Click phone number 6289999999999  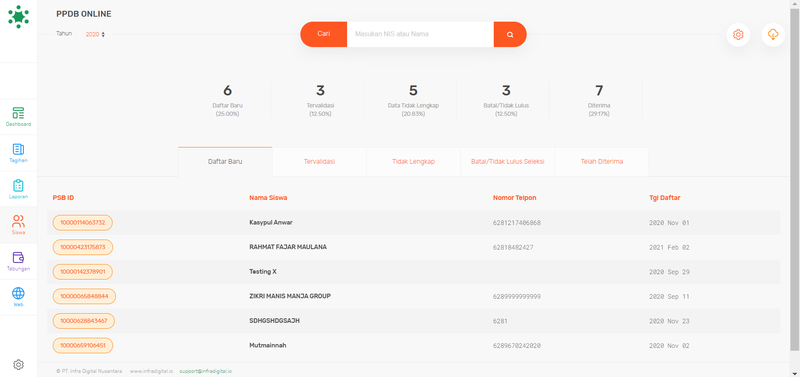(517, 296)
